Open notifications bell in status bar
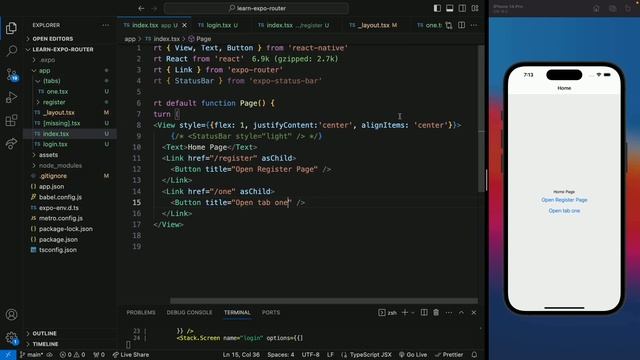640x360 pixels. [x=474, y=355]
